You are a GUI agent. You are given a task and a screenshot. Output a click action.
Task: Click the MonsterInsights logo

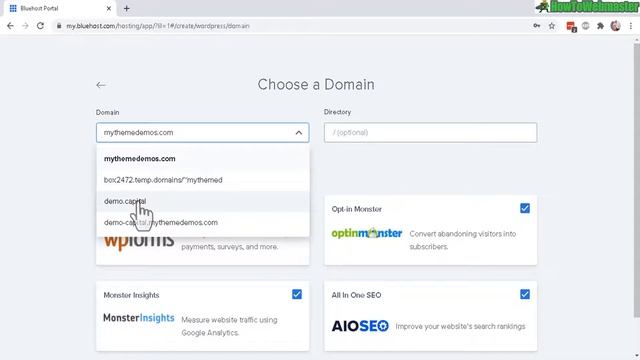coord(139,318)
